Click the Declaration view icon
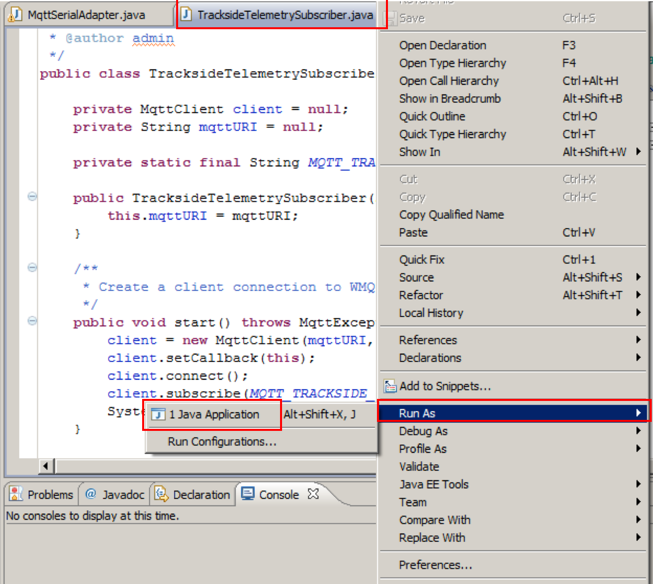Viewport: 653px width, 584px height. tap(161, 494)
